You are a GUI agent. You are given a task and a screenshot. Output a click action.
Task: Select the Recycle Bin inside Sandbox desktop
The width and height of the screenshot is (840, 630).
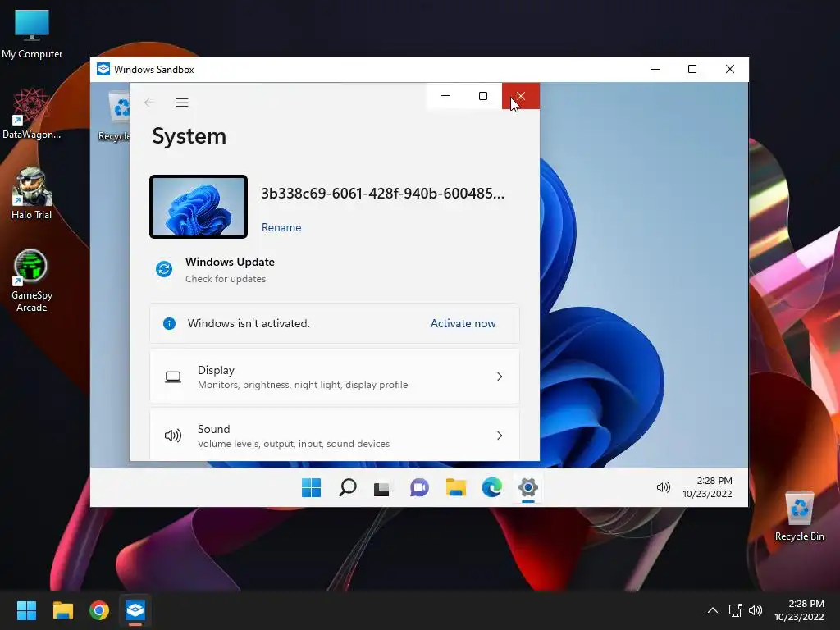(x=114, y=116)
